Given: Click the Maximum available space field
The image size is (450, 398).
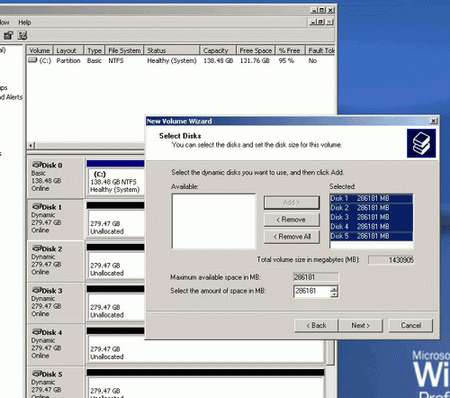Looking at the screenshot, I should (316, 277).
